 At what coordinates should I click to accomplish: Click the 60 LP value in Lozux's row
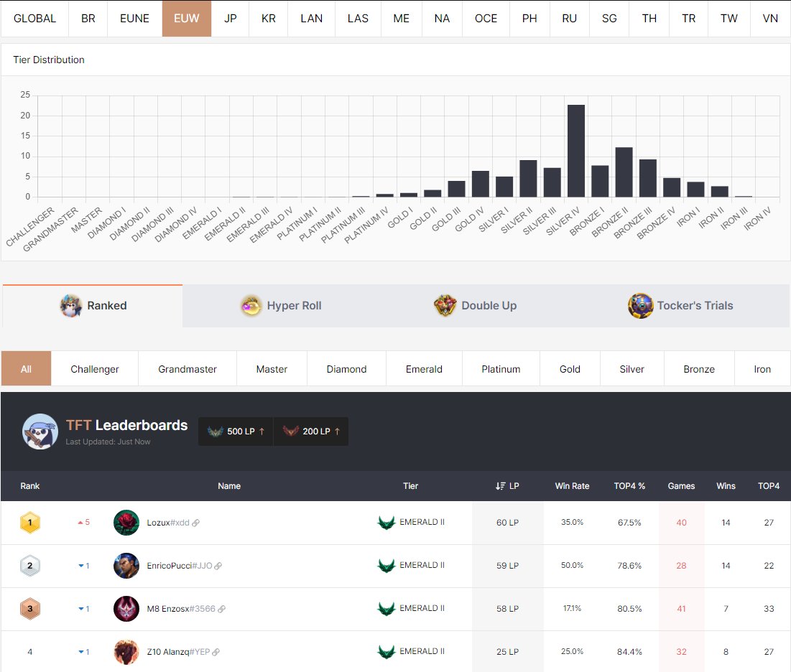[507, 523]
